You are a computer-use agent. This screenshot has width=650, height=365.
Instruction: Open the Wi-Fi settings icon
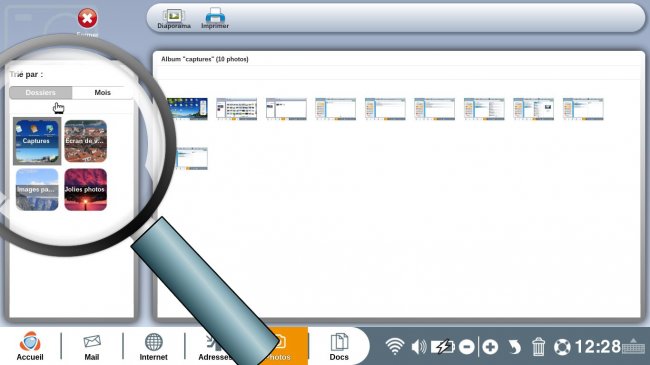(395, 346)
